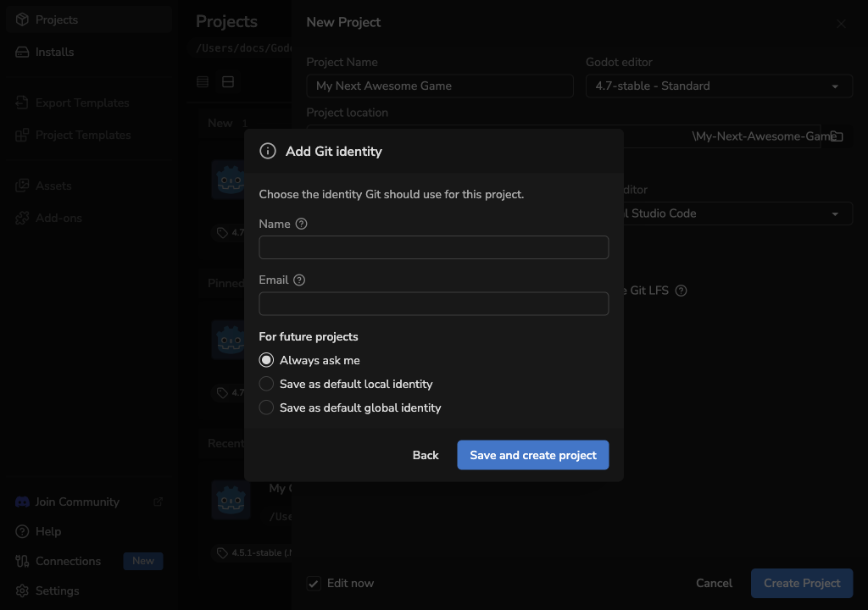Expand the Godot editor version dropdown
This screenshot has width=868, height=610.
719,86
